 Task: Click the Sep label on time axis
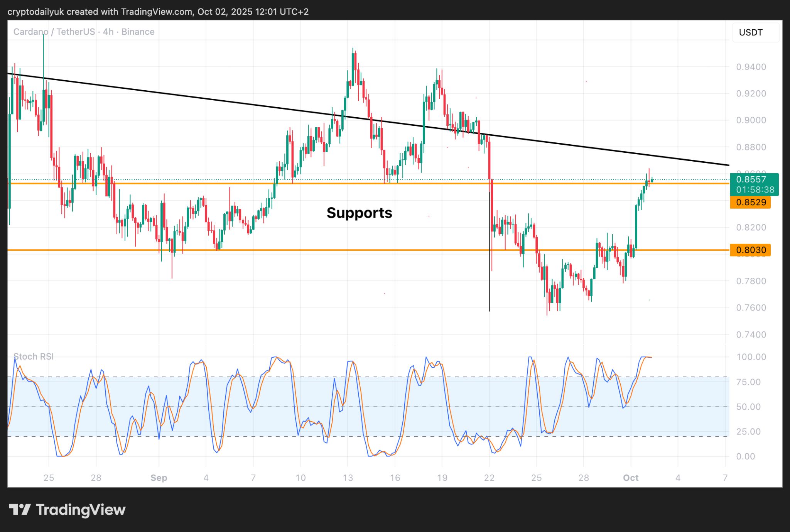(159, 478)
